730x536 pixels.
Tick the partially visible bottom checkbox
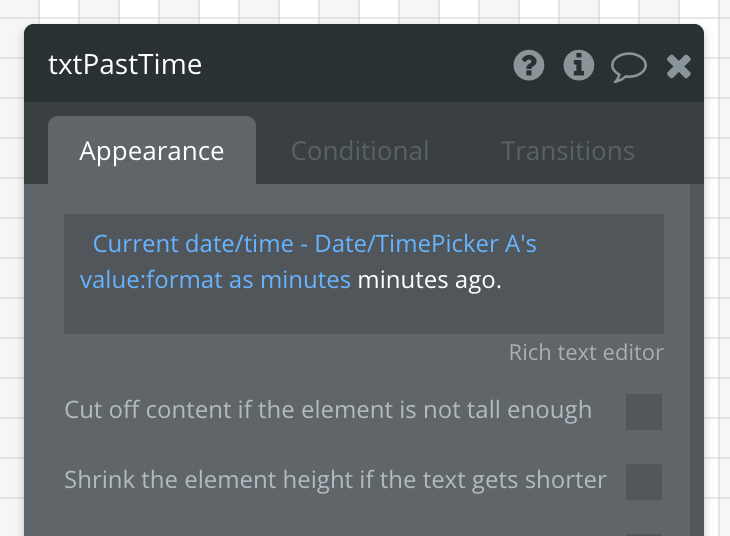[644, 532]
